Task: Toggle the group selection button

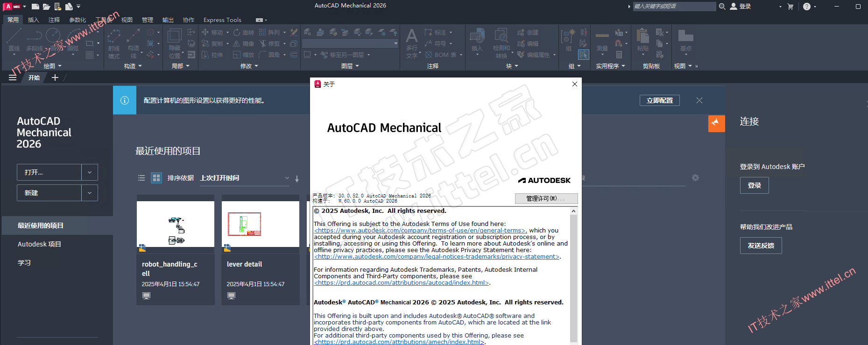Action: tap(584, 55)
